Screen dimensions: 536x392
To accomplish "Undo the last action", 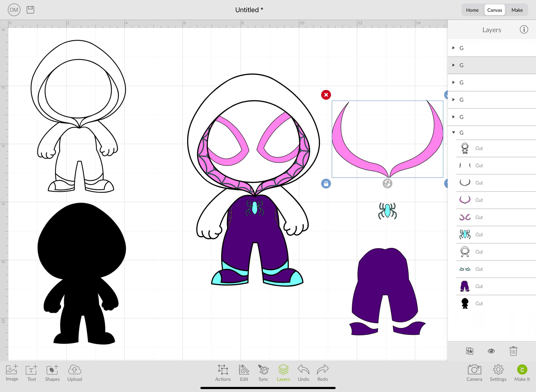I will pyautogui.click(x=303, y=373).
